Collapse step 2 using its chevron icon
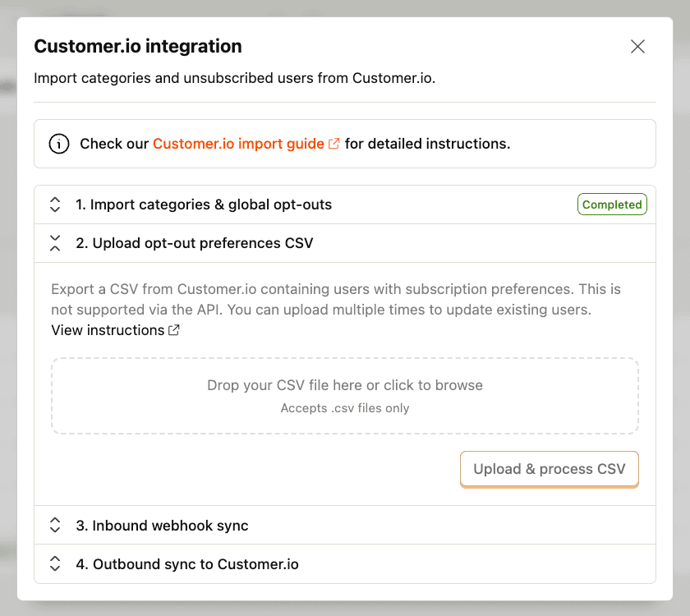This screenshot has width=690, height=616. 55,243
